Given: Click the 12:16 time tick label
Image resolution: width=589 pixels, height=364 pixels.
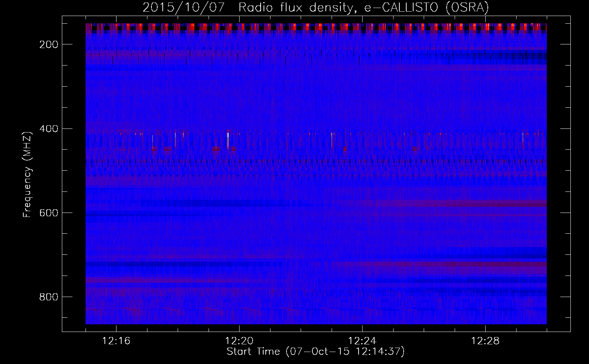Looking at the screenshot, I should [x=116, y=341].
